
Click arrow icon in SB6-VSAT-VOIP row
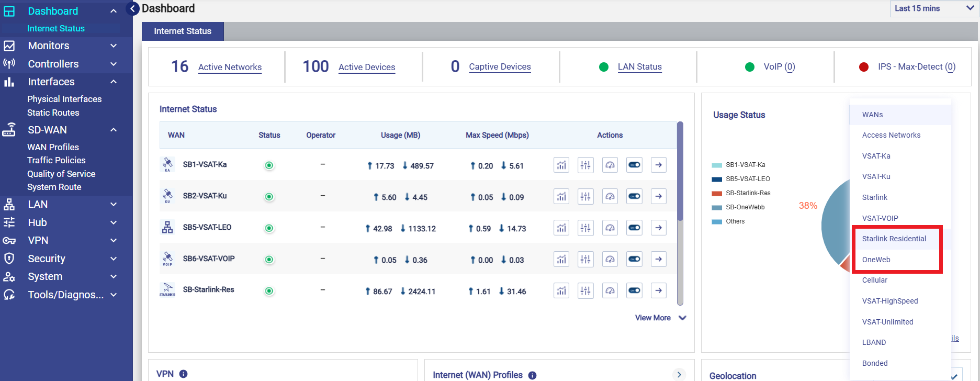coord(659,259)
